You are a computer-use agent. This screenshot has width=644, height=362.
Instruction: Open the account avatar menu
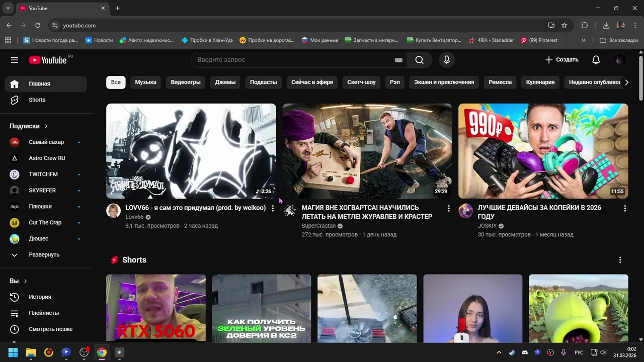point(620,60)
